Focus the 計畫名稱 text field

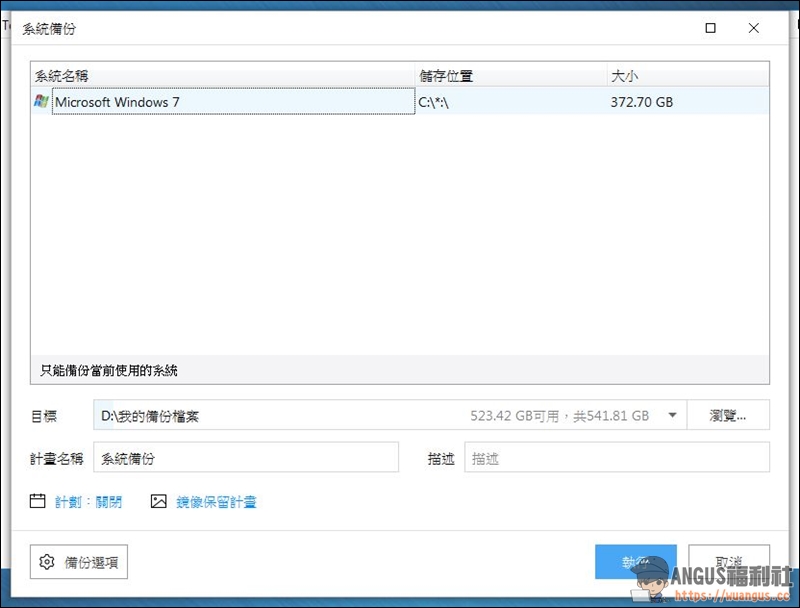(x=246, y=458)
